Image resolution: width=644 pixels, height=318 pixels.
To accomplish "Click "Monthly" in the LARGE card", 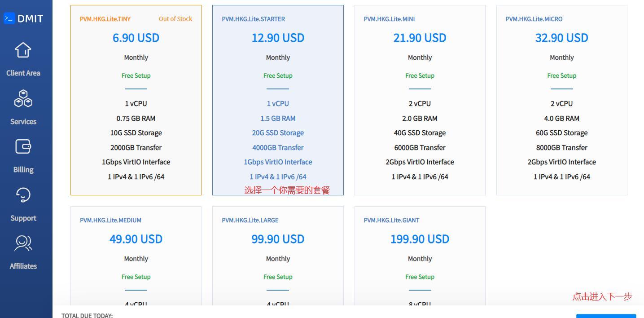I will coord(278,259).
